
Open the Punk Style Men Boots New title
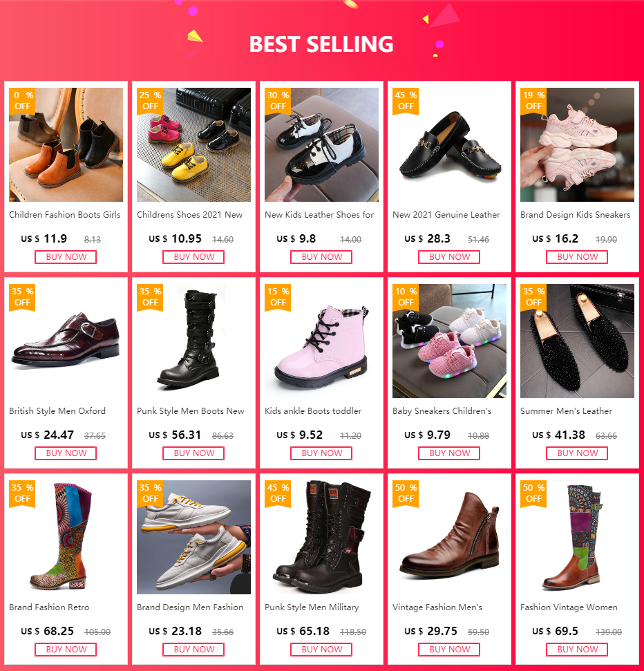coord(191,410)
